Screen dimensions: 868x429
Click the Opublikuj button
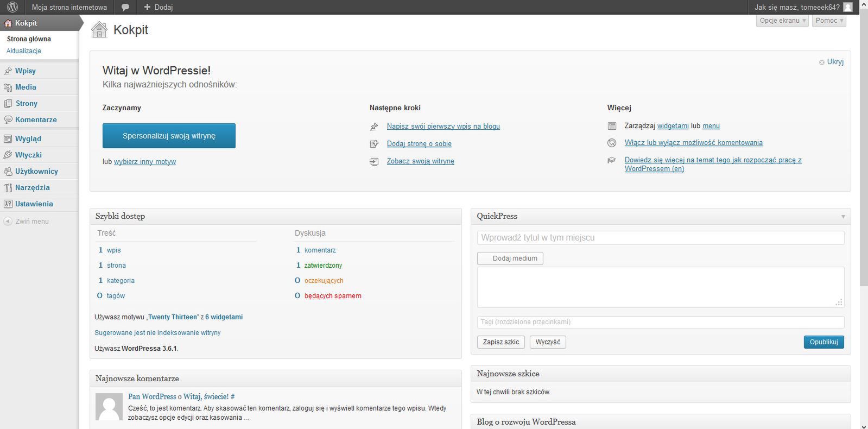click(x=824, y=342)
